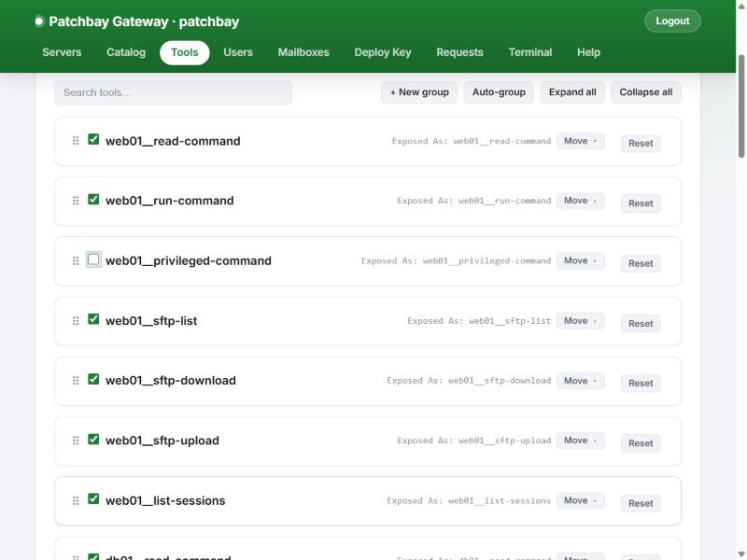Image resolution: width=747 pixels, height=560 pixels.
Task: Click drag handle for web01__sftp-upload
Action: tap(76, 441)
